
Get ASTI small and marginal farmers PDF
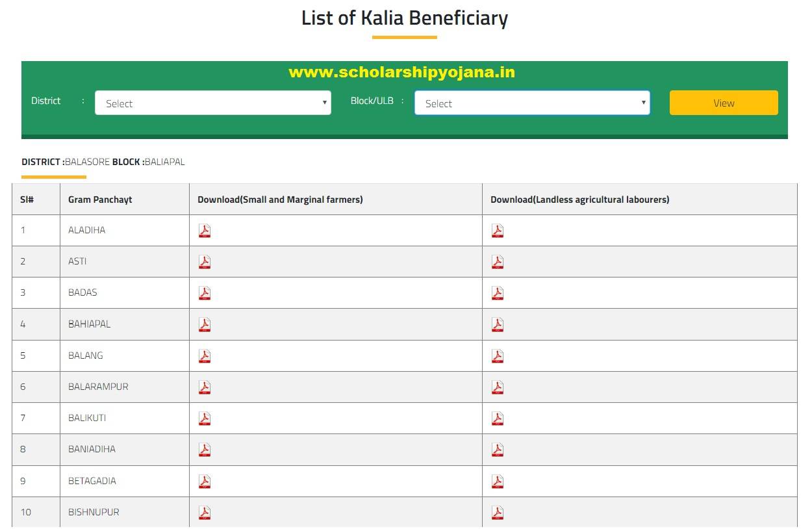point(205,262)
